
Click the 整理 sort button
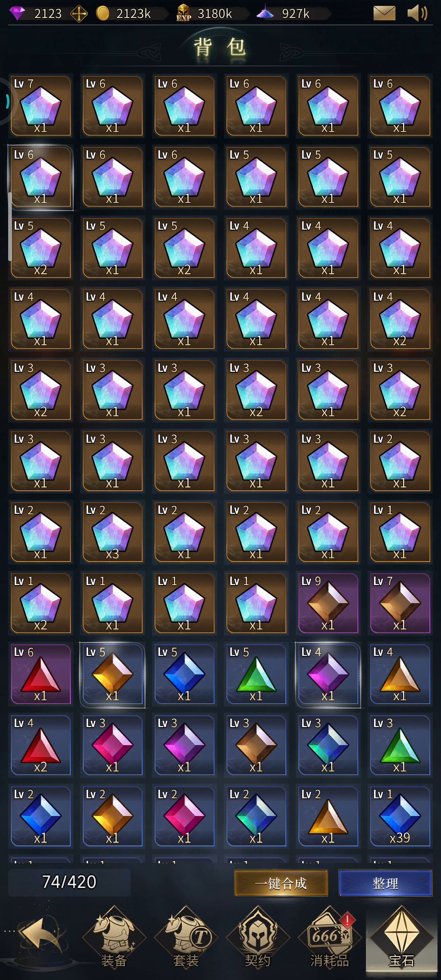coord(385,883)
